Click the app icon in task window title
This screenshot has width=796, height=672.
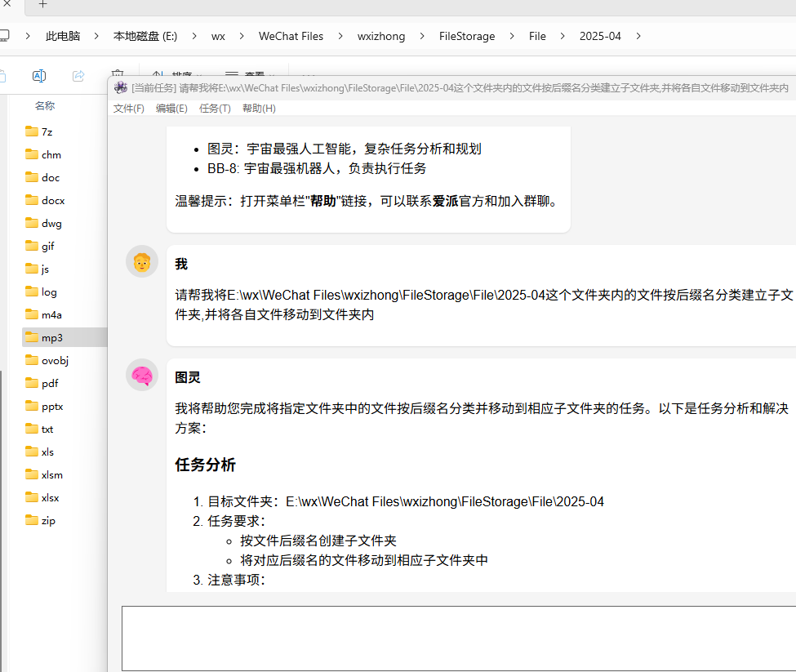(x=121, y=88)
